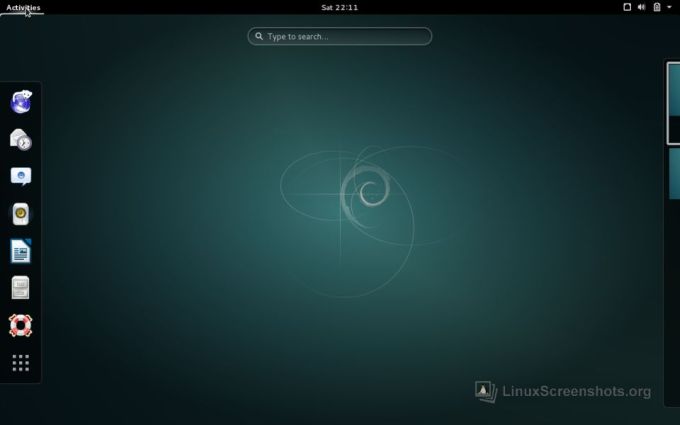Switch to the second workspace thumbnail
The width and height of the screenshot is (680, 425).
point(674,173)
